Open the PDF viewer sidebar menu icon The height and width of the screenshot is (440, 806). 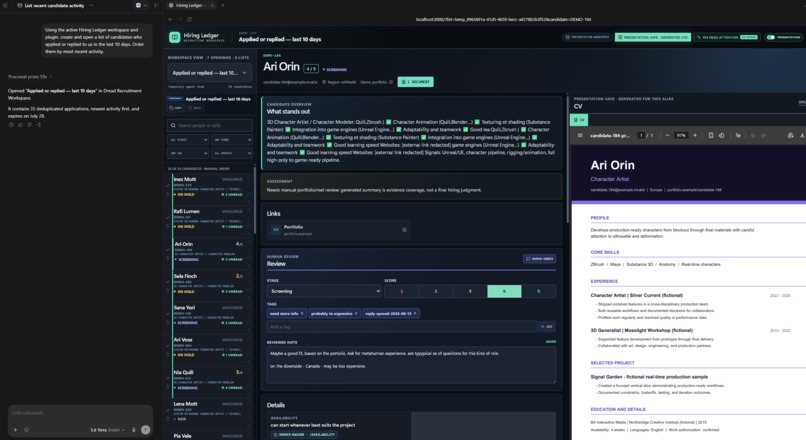(580, 135)
